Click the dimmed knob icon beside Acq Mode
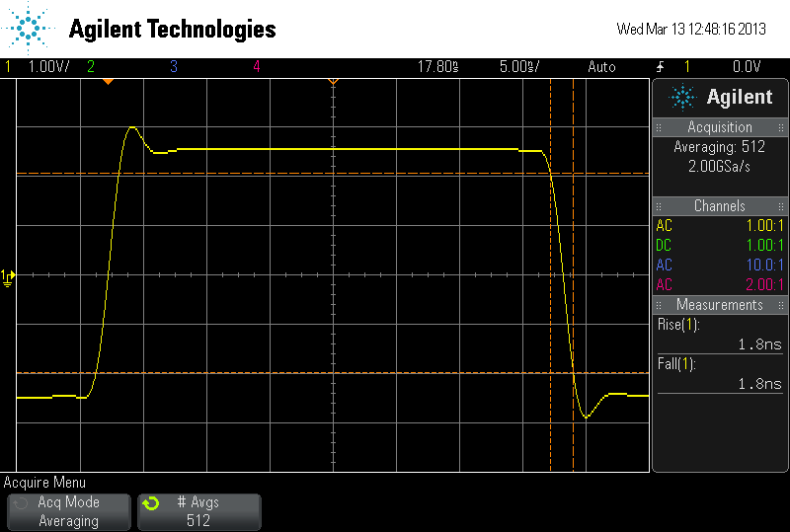 click(20, 503)
